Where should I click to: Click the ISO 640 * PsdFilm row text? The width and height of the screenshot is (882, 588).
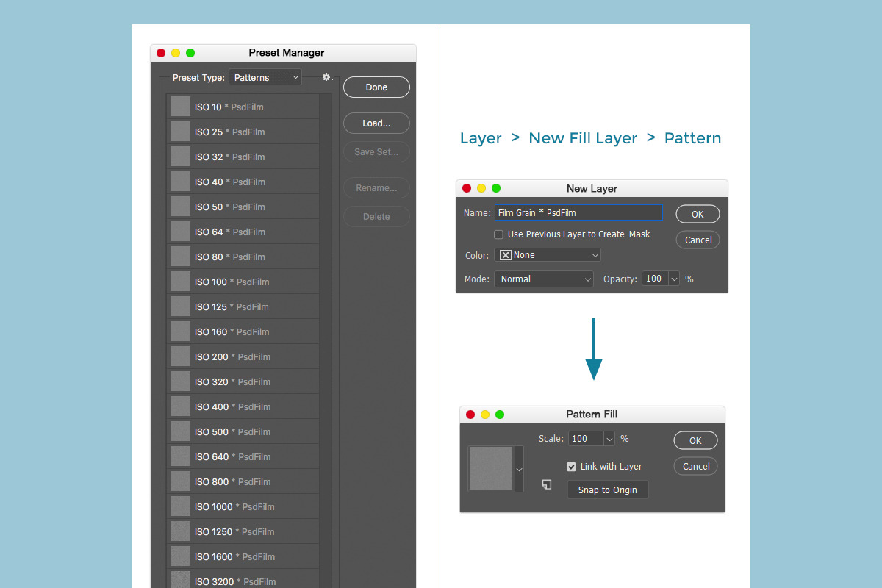(x=232, y=457)
